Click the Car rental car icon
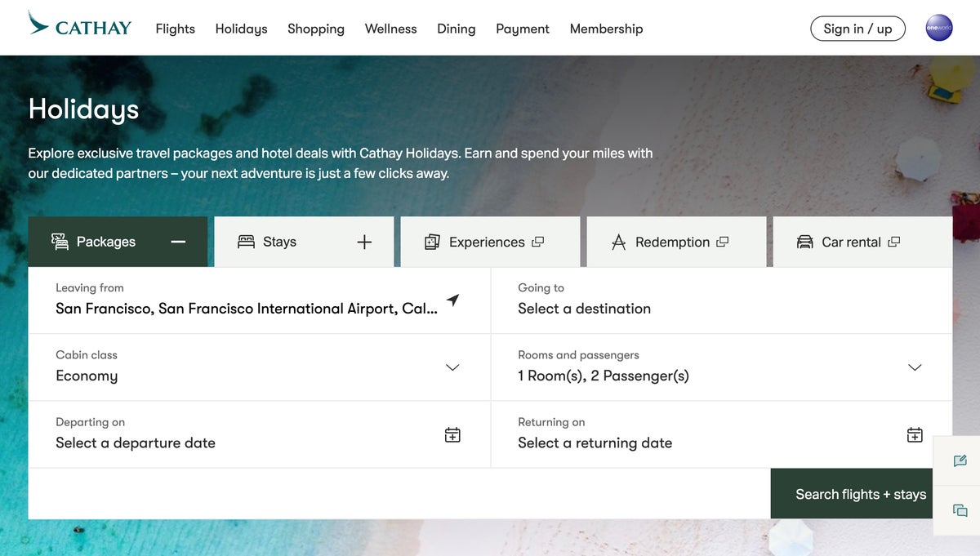 tap(805, 242)
